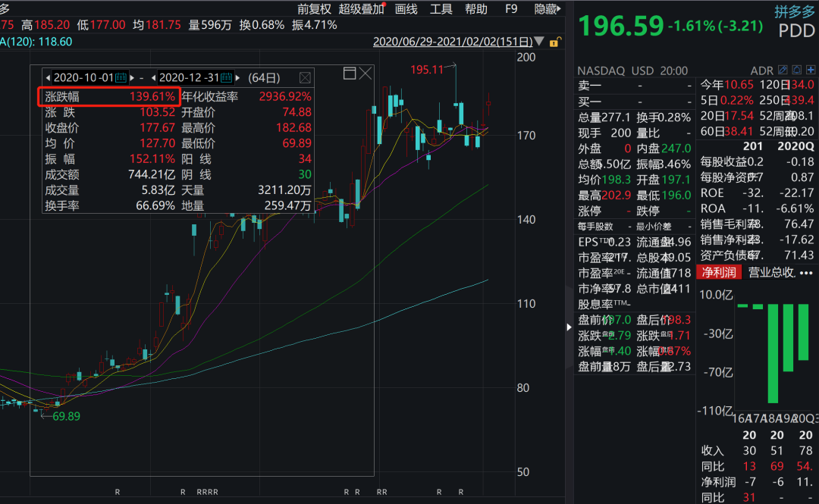Click the 开盘价 74.88 value
This screenshot has height=504, width=819.
coord(297,112)
